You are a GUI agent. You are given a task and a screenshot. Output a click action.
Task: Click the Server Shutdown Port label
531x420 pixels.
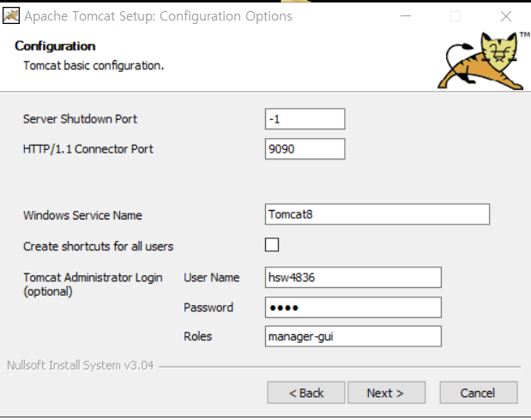pyautogui.click(x=80, y=119)
